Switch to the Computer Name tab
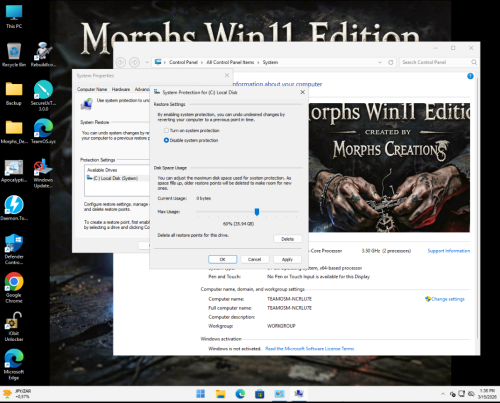 coord(92,89)
